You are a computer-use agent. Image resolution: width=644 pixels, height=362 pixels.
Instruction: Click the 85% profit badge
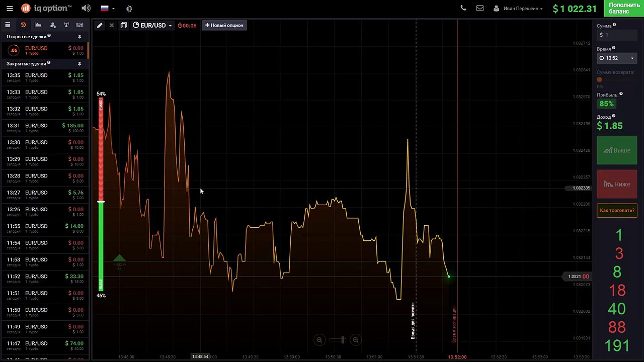pyautogui.click(x=606, y=104)
